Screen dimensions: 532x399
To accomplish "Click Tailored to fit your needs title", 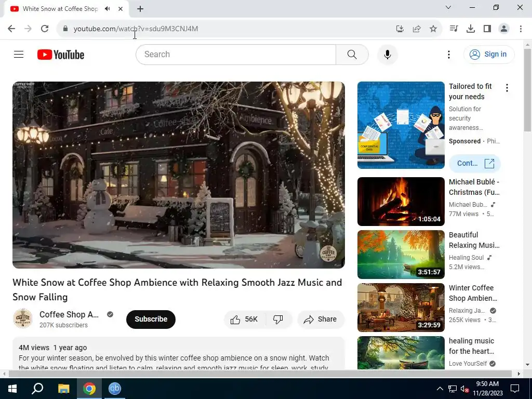I will click(470, 91).
